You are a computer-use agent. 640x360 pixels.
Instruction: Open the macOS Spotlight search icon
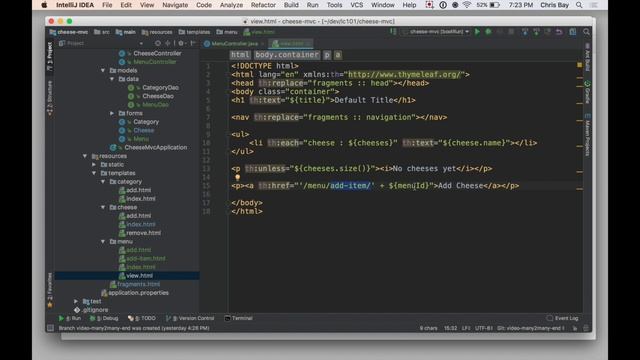pos(579,5)
